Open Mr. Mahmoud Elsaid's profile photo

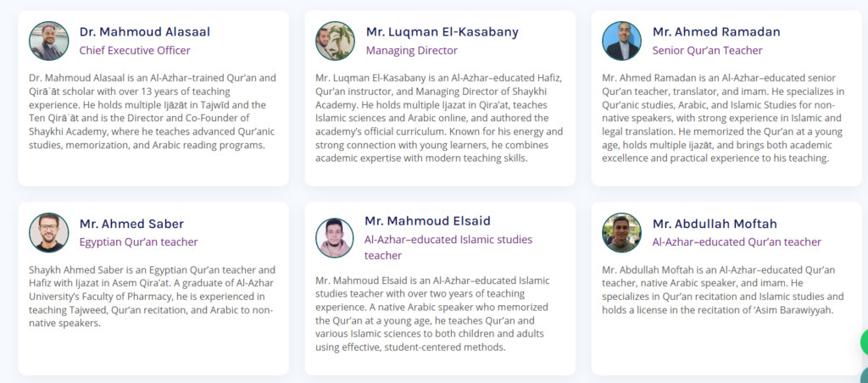[x=335, y=238]
